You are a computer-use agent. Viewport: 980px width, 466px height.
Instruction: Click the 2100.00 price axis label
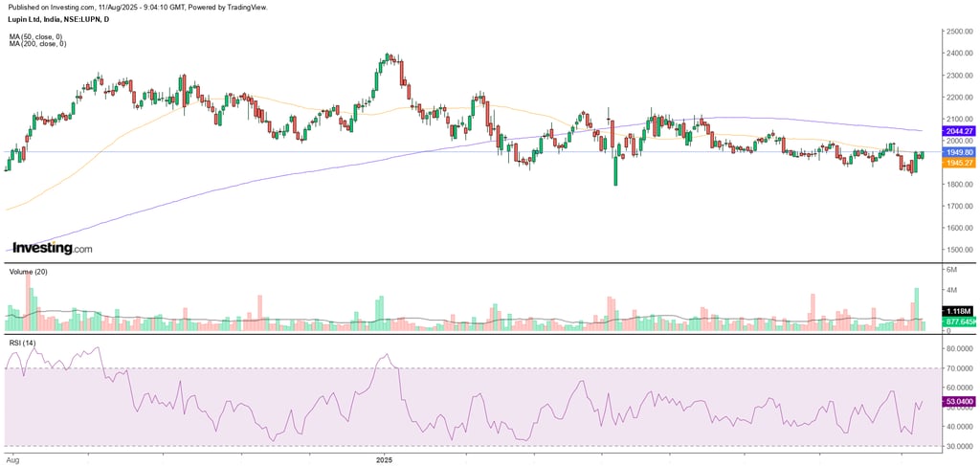960,119
